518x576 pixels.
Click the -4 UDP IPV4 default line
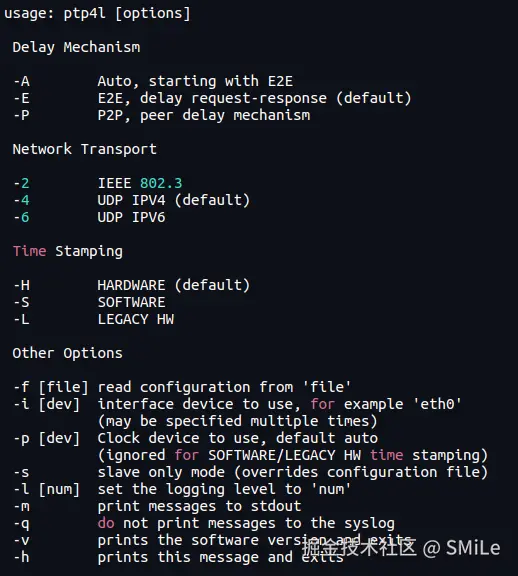132,200
